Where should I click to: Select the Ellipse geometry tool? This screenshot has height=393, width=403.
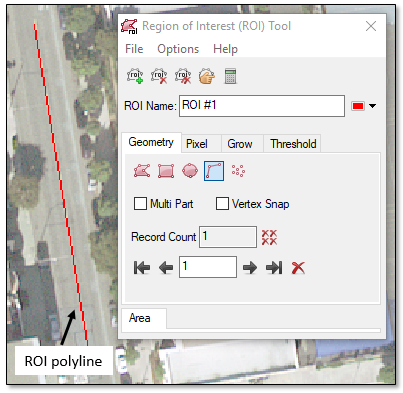click(x=190, y=171)
